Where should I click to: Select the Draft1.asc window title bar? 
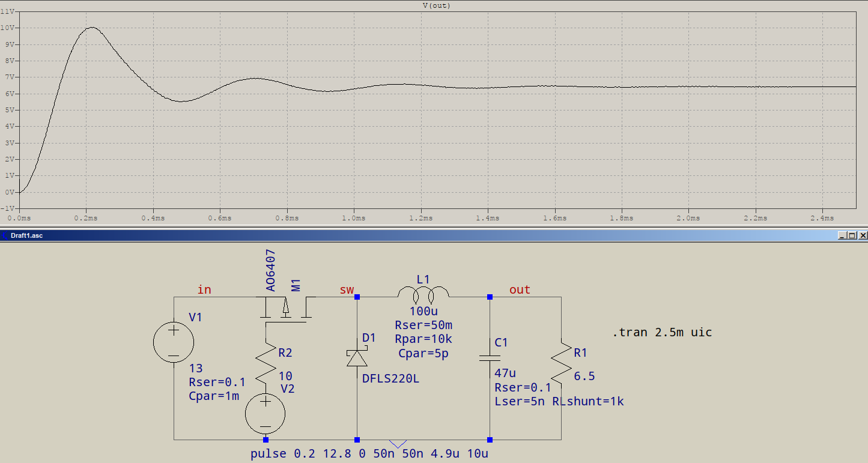click(x=434, y=235)
